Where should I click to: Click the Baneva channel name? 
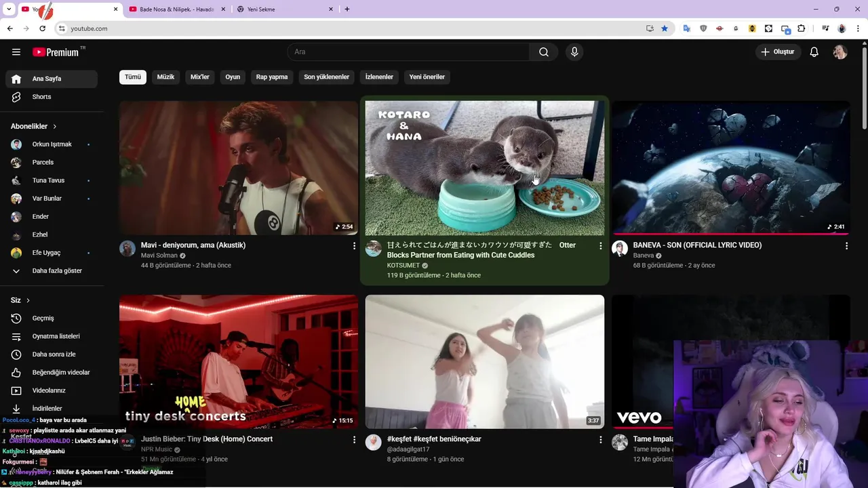(x=644, y=256)
